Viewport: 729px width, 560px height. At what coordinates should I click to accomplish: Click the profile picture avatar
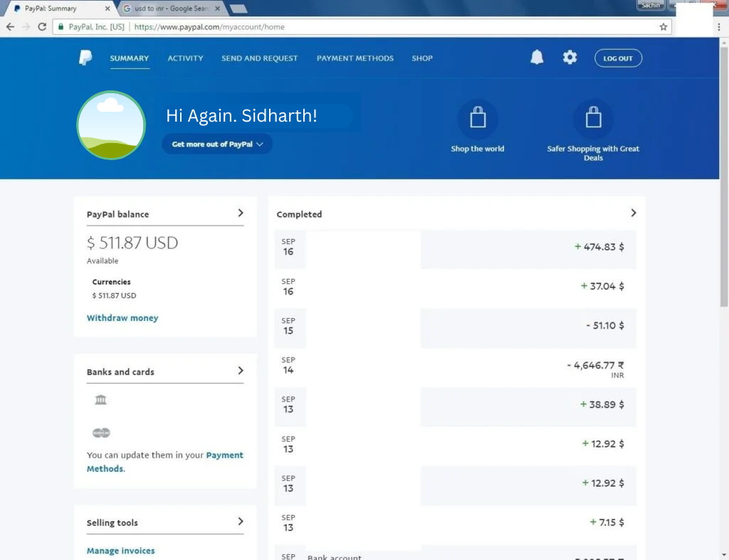(111, 125)
